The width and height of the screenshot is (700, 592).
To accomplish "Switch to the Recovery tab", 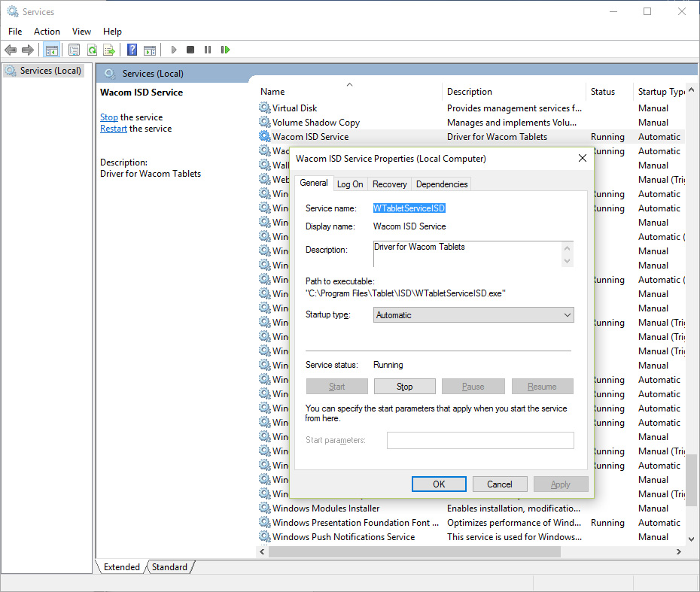I will click(390, 184).
